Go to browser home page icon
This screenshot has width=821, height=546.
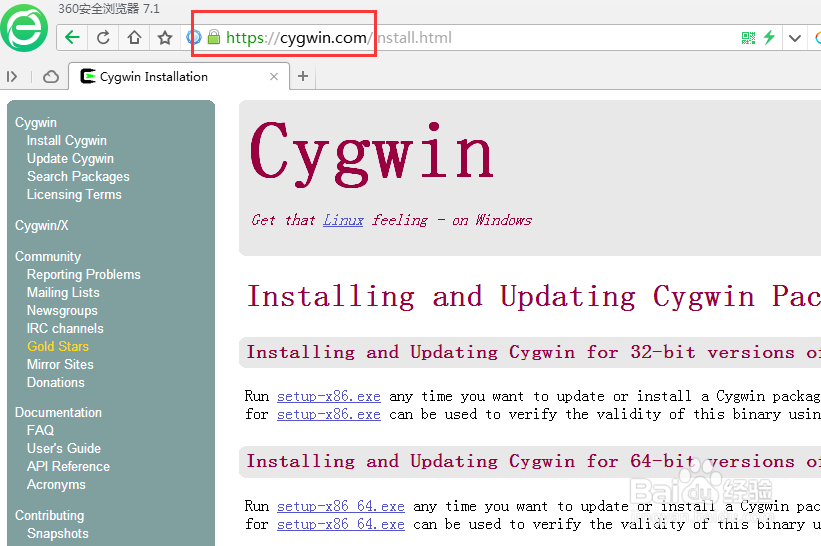134,37
